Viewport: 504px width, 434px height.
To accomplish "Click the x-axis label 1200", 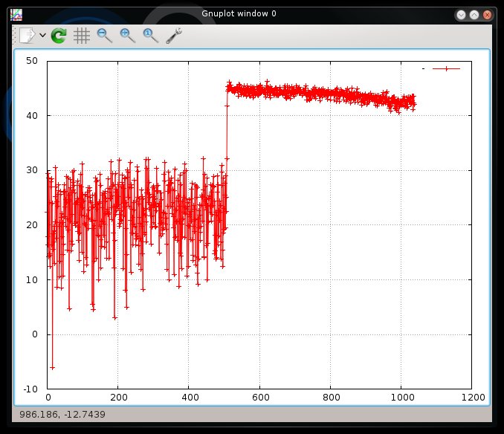I will pos(471,398).
